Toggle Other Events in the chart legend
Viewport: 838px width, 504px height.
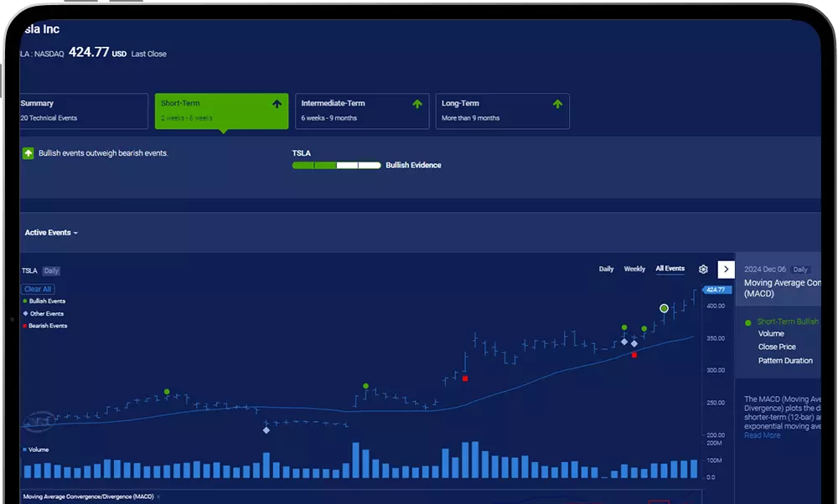pyautogui.click(x=46, y=313)
